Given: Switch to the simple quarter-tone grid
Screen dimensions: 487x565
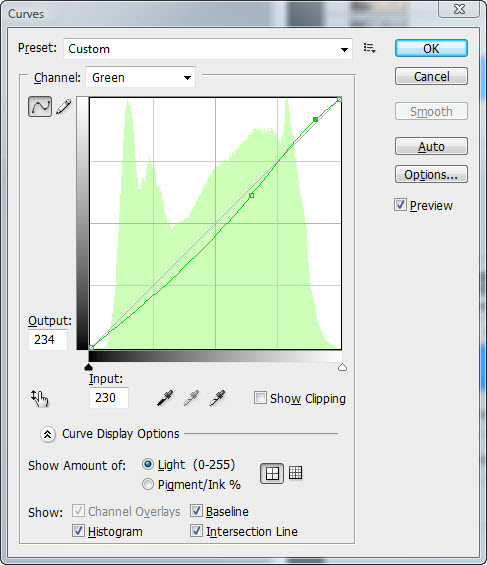Looking at the screenshot, I should click(x=272, y=473).
